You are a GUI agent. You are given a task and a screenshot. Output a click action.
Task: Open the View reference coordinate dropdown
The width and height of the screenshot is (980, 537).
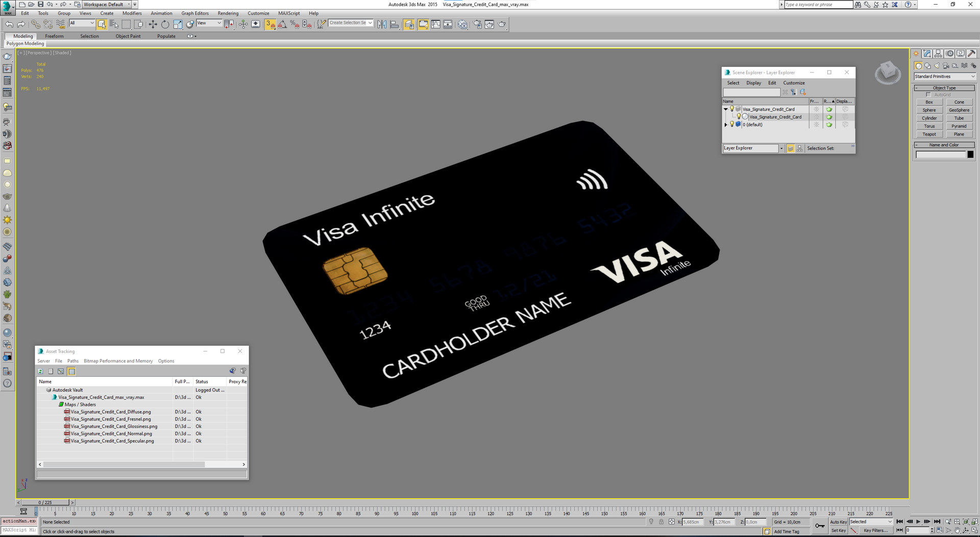[x=209, y=23]
